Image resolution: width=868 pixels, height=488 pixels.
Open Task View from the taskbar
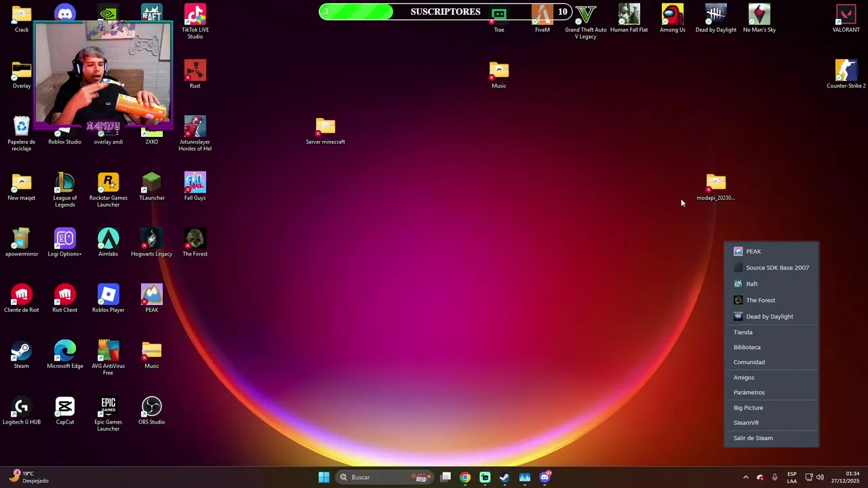[446, 477]
